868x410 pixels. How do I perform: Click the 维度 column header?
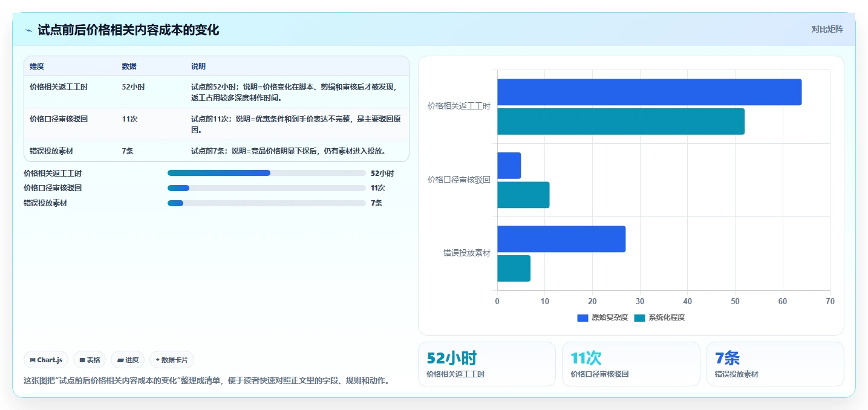pos(37,67)
